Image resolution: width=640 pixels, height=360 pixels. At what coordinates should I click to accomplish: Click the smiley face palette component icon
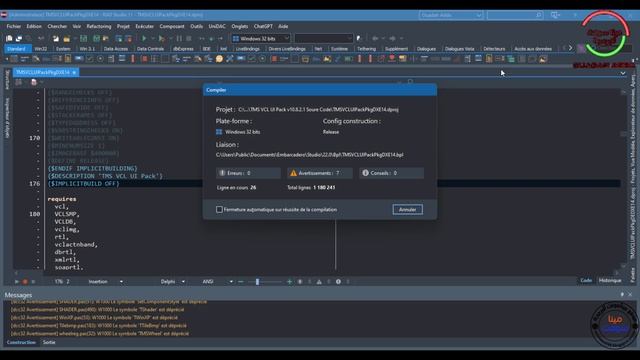[x=219, y=59]
